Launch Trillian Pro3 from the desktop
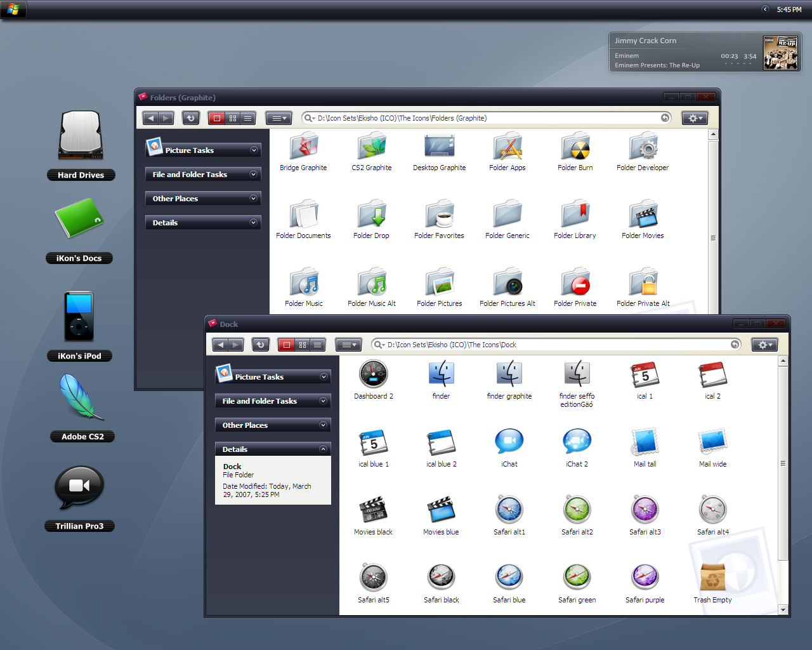812x650 pixels. click(79, 487)
